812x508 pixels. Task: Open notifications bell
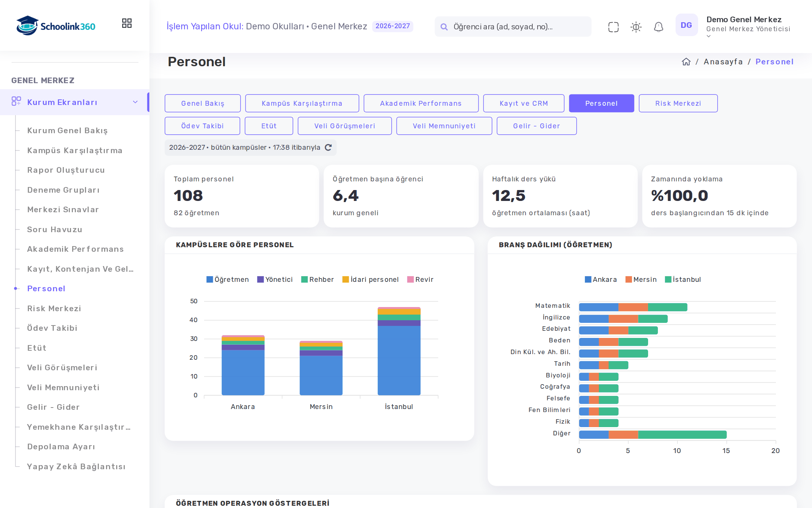pyautogui.click(x=658, y=27)
